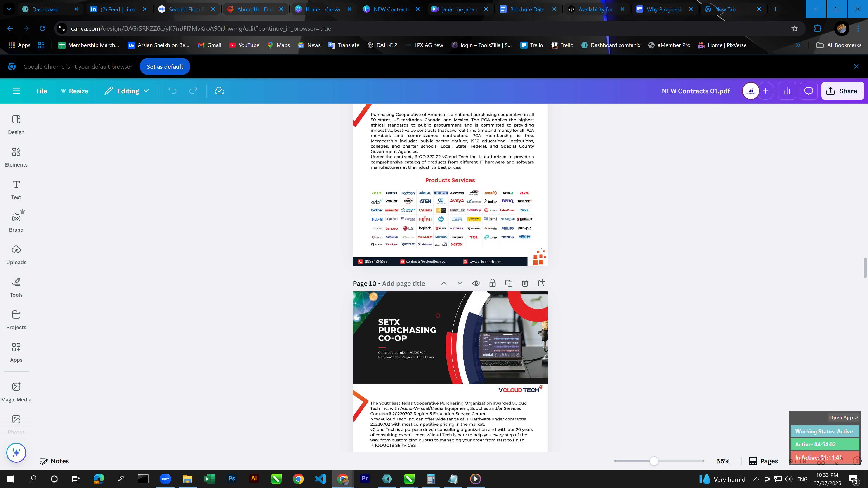Add collaborator with plus icon
Screen dimensions: 868x488
(766, 91)
